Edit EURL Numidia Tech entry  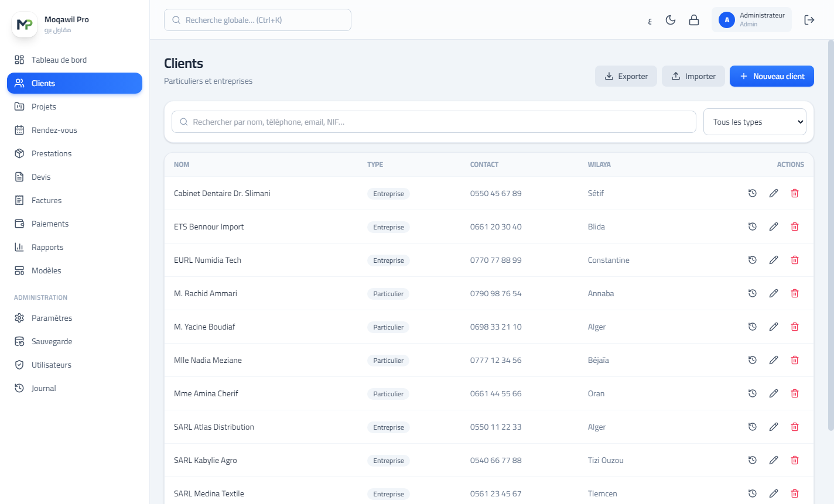point(774,260)
